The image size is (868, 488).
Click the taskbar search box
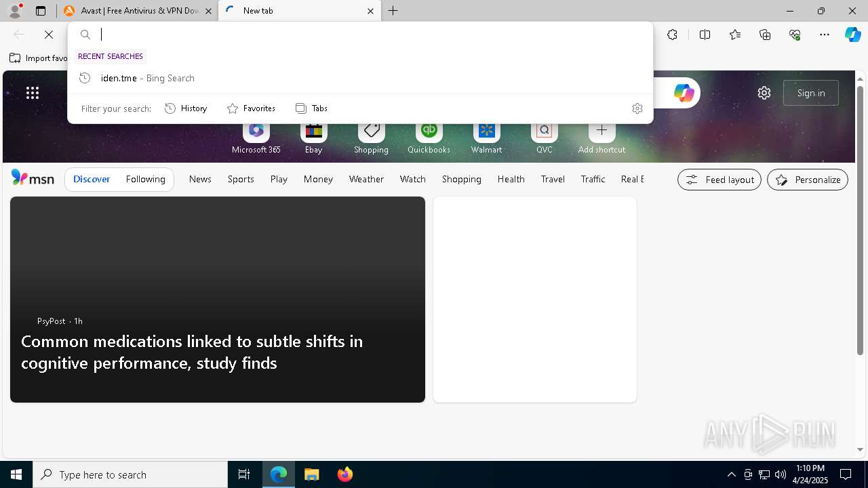point(130,474)
